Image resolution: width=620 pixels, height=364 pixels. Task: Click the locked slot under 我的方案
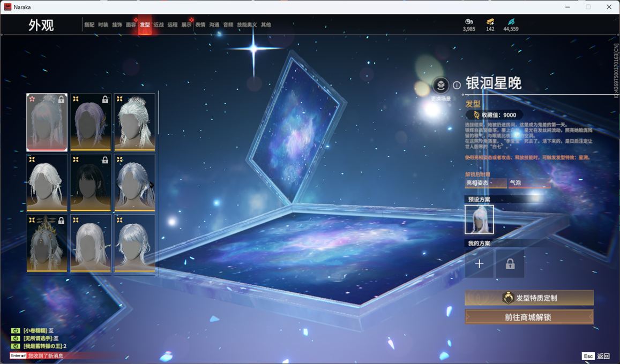point(510,264)
